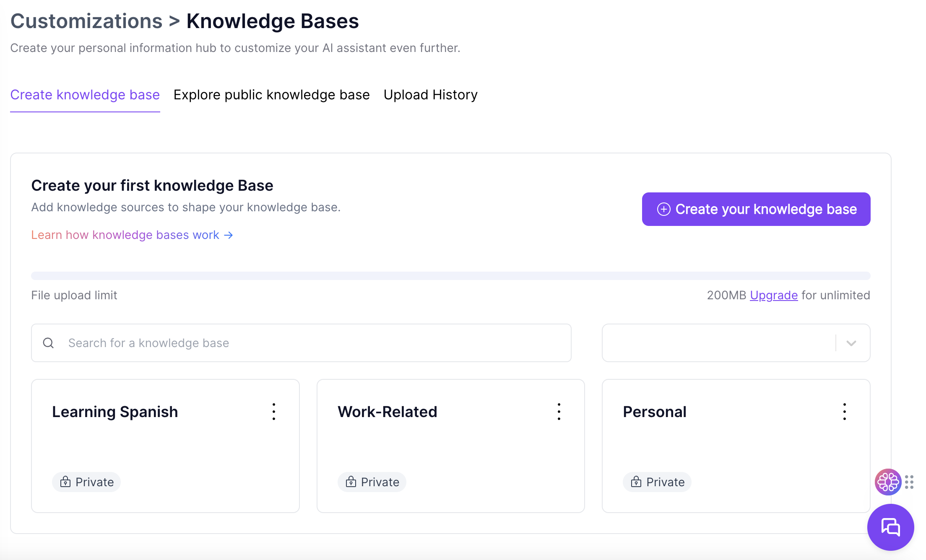Click the Private badge on Learning Spanish card
This screenshot has height=560, width=926.
(86, 482)
